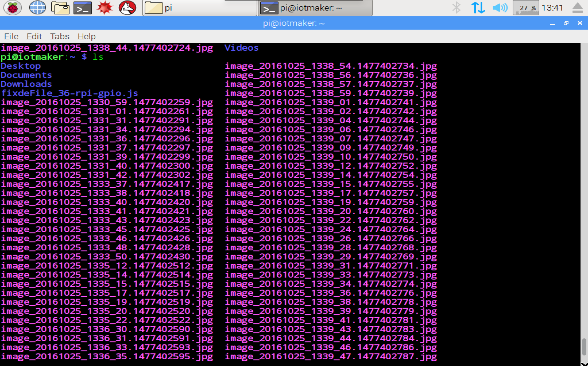Click the Bluetooth status icon
This screenshot has height=366, width=588.
[455, 8]
